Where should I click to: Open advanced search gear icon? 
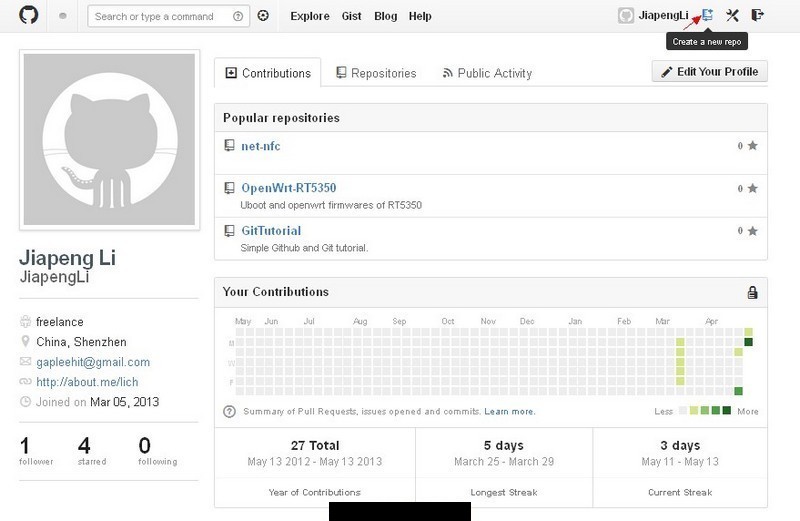click(x=263, y=16)
